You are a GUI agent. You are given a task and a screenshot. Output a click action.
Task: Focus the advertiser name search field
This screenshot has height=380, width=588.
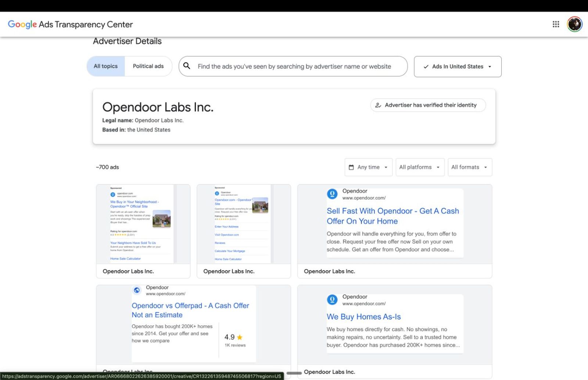click(293, 66)
